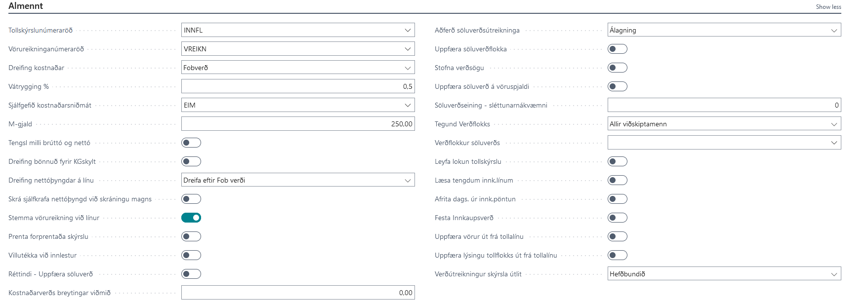Click Show less link

point(828,7)
